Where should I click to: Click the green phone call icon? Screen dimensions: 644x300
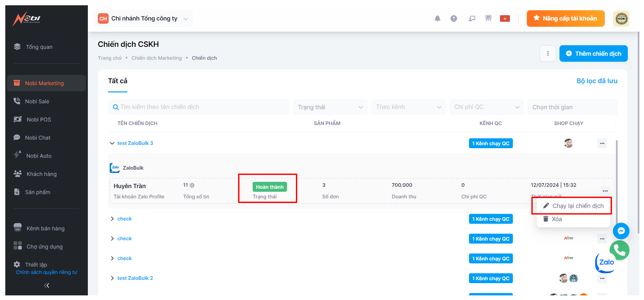620,250
